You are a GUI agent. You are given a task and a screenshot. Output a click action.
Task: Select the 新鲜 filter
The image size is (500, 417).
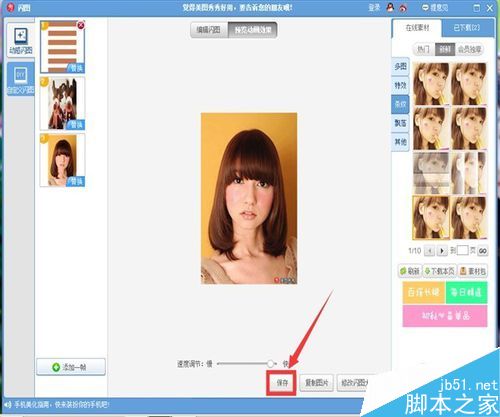click(x=445, y=50)
